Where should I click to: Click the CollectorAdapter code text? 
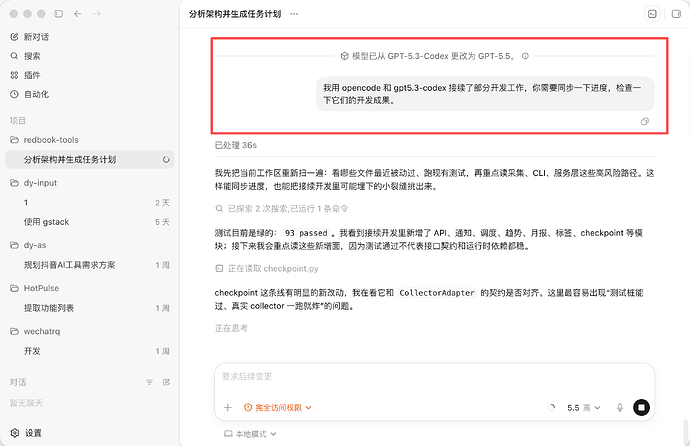point(437,293)
